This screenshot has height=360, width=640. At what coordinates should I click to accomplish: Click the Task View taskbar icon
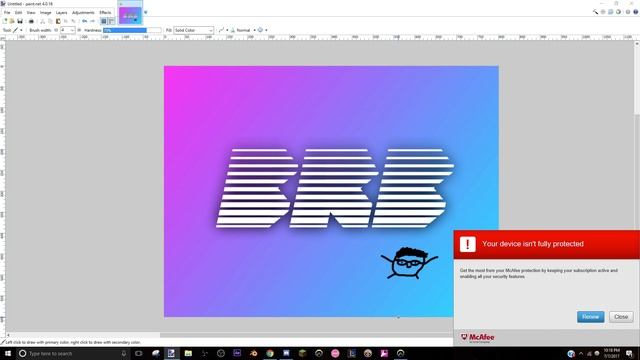point(139,353)
